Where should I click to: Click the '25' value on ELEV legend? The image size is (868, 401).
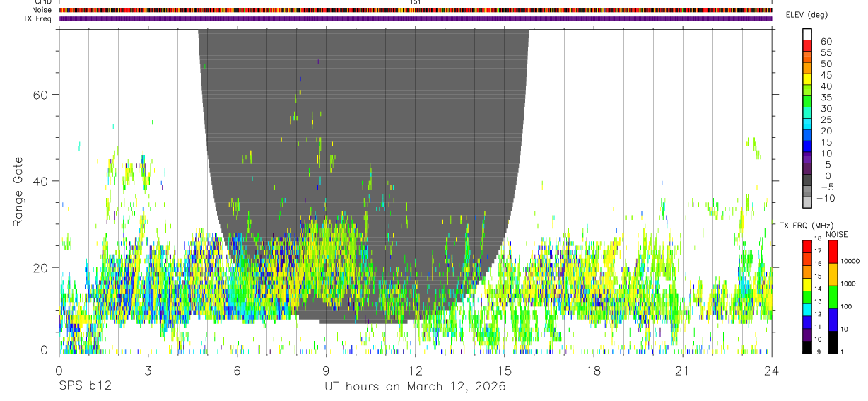826,120
